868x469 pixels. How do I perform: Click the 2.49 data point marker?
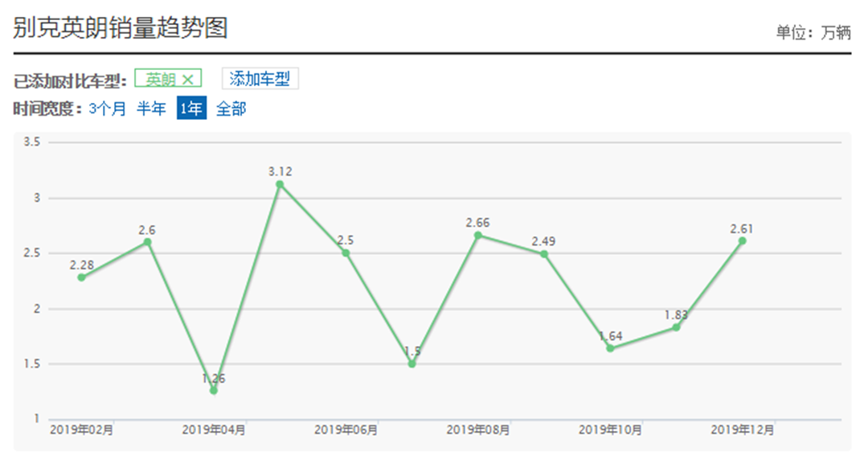544,254
